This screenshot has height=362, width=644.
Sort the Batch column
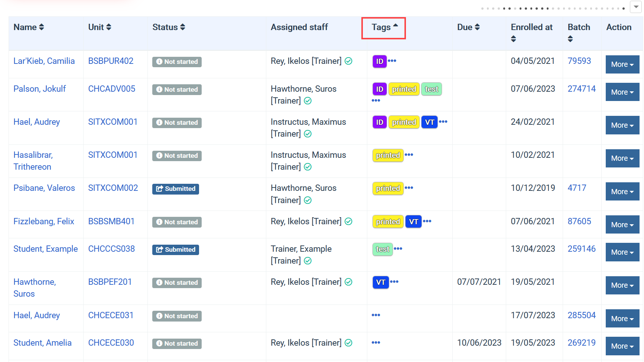[570, 39]
